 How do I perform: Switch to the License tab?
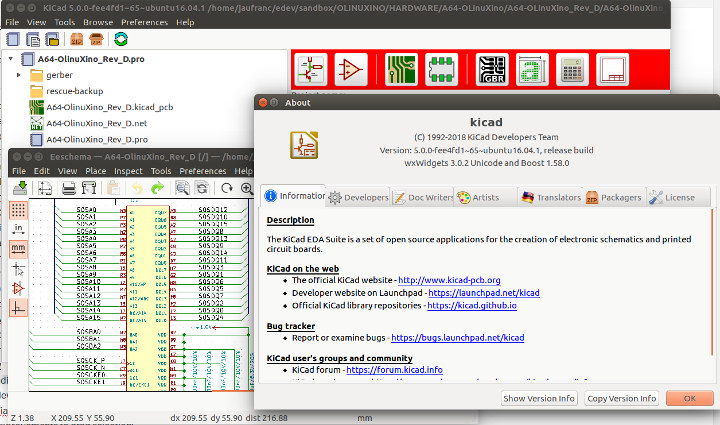pyautogui.click(x=678, y=197)
